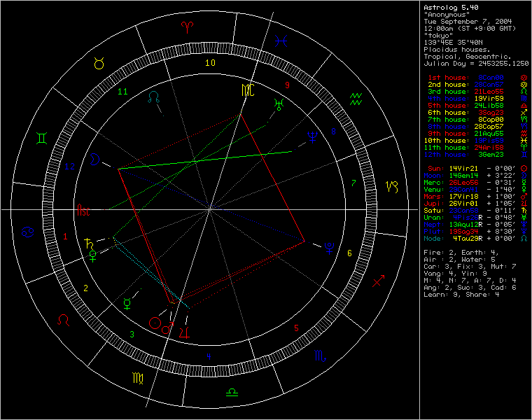Select the "10th house: 19Pis59" row
Viewport: 532px width, 420px height.
pos(475,141)
